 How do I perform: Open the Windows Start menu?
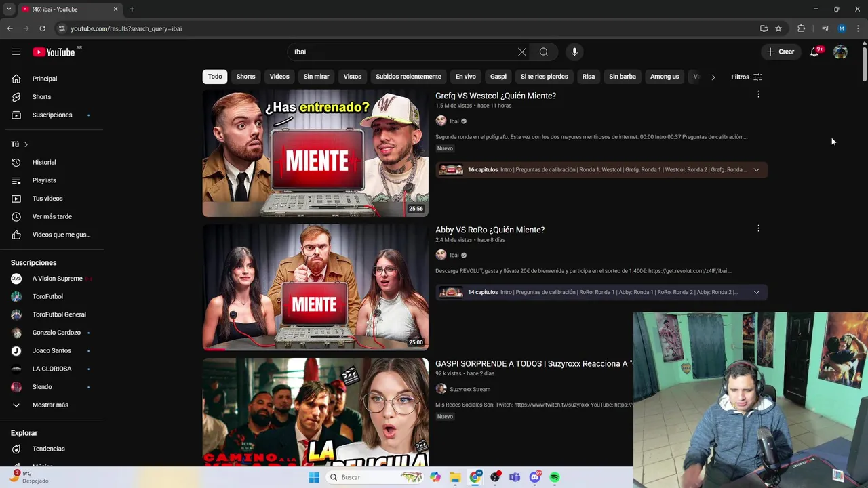(313, 477)
